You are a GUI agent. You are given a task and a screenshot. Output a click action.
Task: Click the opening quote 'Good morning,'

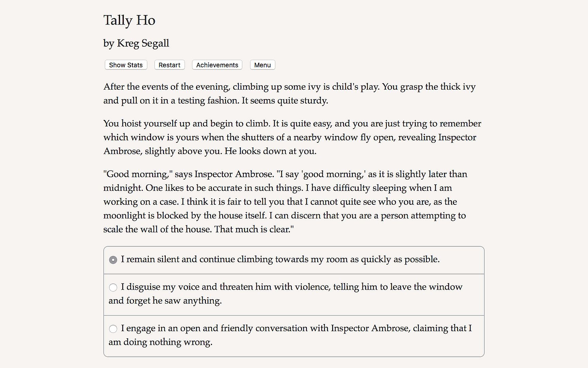coord(138,174)
